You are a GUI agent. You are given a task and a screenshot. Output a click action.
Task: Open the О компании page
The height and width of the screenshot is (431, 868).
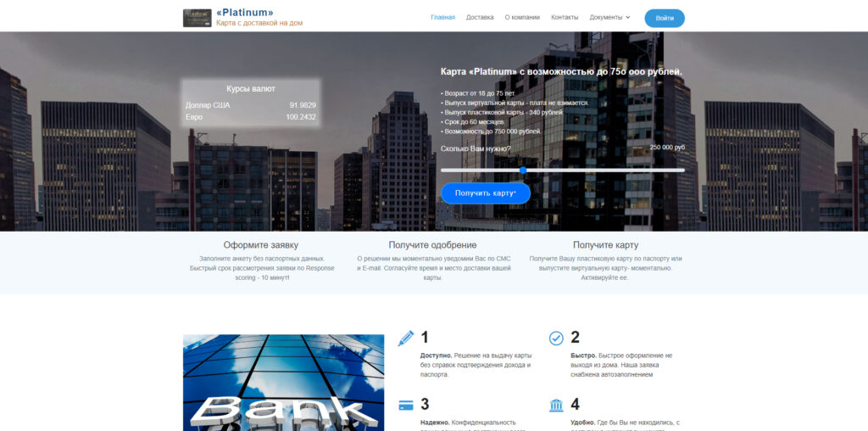click(x=522, y=17)
